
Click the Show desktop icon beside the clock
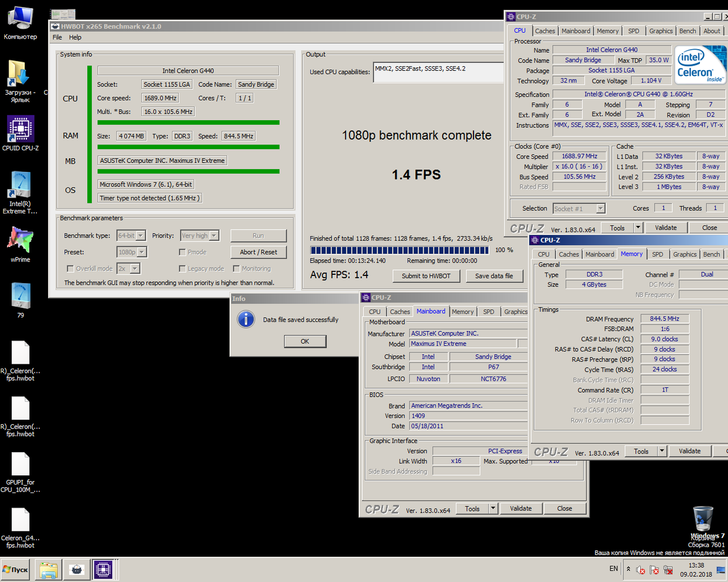(720, 570)
